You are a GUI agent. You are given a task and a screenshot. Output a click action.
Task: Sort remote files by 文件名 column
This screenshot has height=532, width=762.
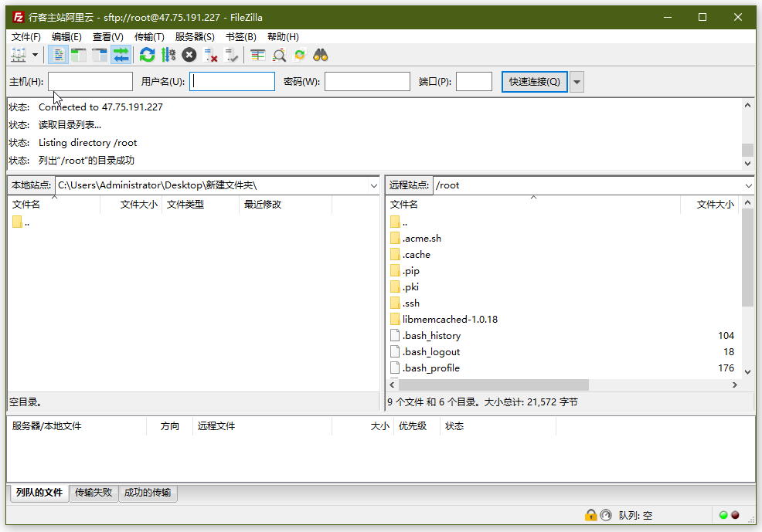pos(533,205)
